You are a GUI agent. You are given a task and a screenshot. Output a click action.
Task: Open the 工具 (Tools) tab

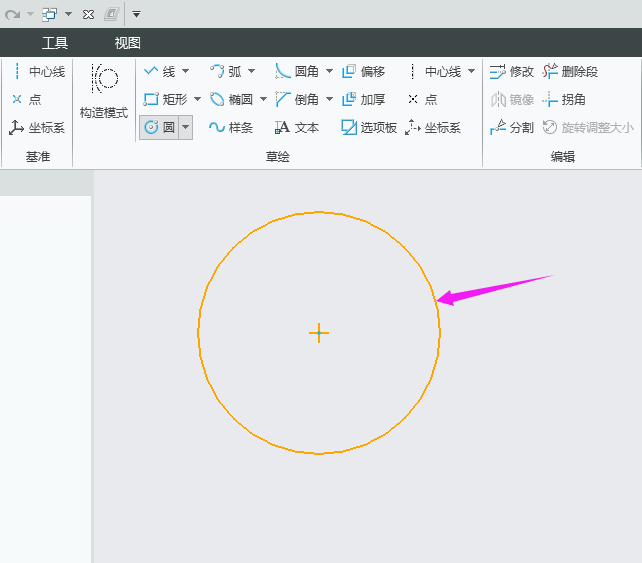[55, 43]
